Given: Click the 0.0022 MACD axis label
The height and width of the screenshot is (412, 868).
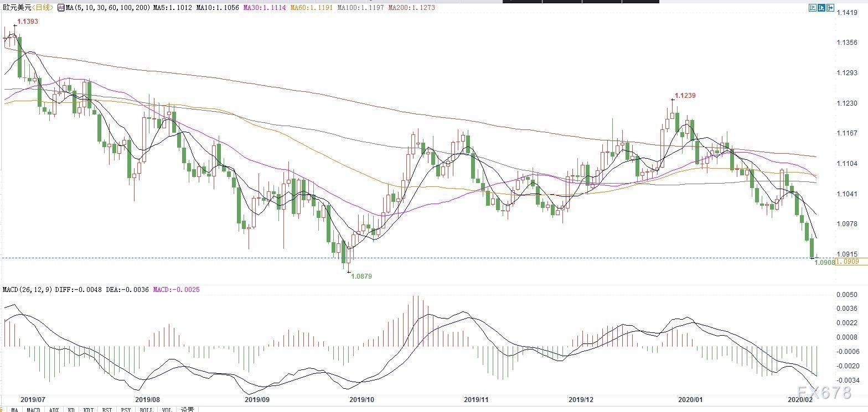Looking at the screenshot, I should point(848,323).
